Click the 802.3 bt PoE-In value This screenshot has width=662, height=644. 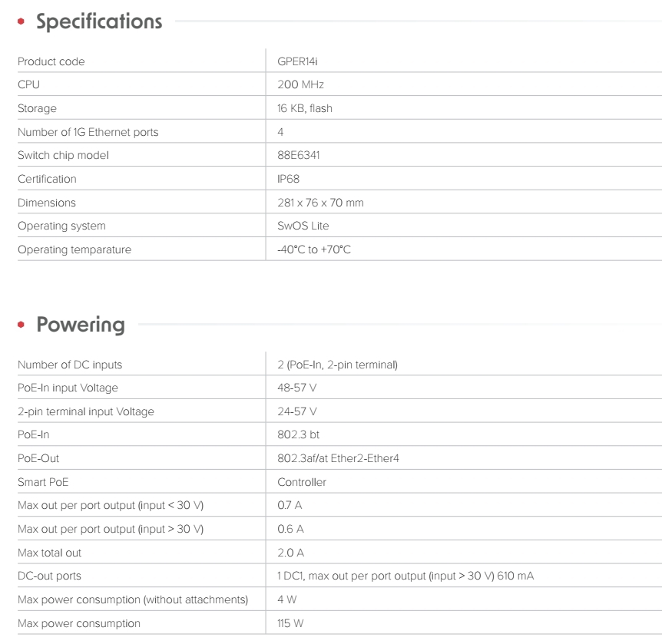(x=299, y=434)
